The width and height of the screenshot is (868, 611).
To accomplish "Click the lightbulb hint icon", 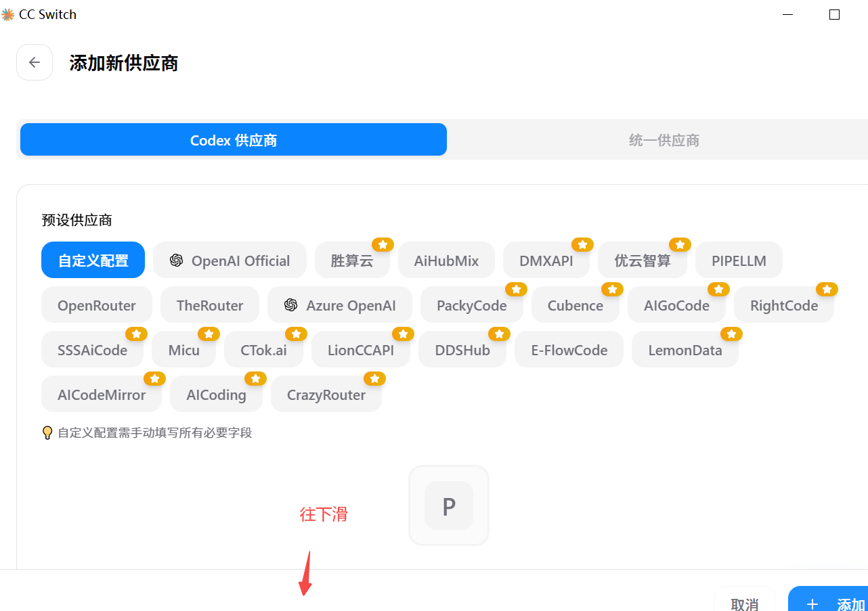I will [x=47, y=433].
